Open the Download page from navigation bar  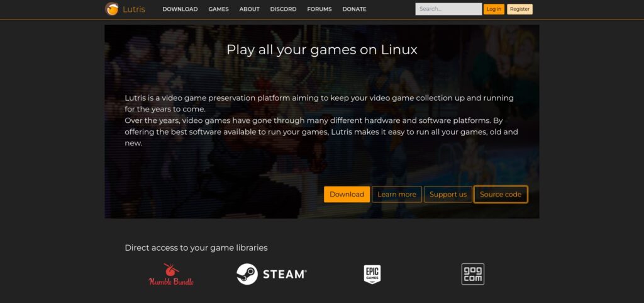(180, 9)
